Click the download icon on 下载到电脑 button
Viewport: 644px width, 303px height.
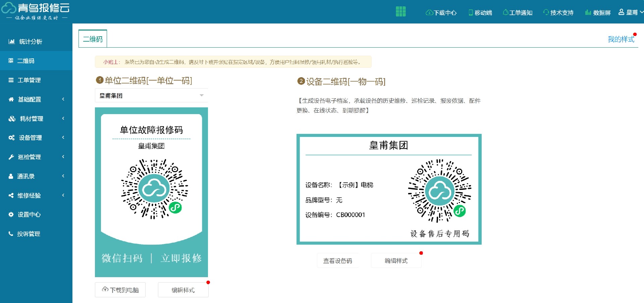click(105, 289)
